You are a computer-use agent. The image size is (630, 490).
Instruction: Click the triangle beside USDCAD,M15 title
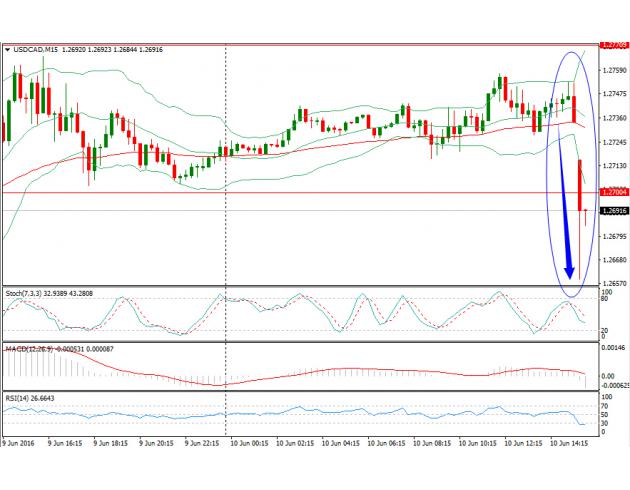[x=7, y=47]
